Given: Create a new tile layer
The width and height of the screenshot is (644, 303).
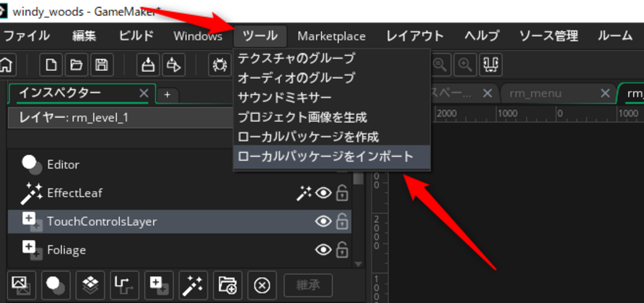Looking at the screenshot, I should [x=90, y=285].
